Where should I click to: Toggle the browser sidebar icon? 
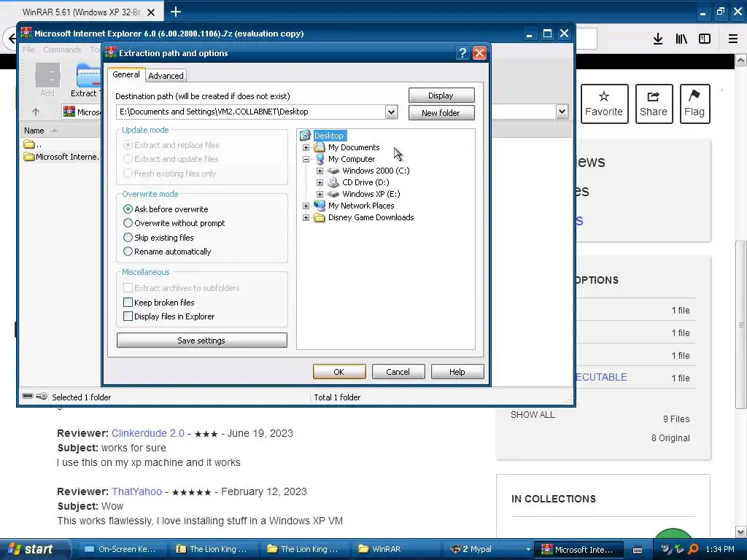705,39
